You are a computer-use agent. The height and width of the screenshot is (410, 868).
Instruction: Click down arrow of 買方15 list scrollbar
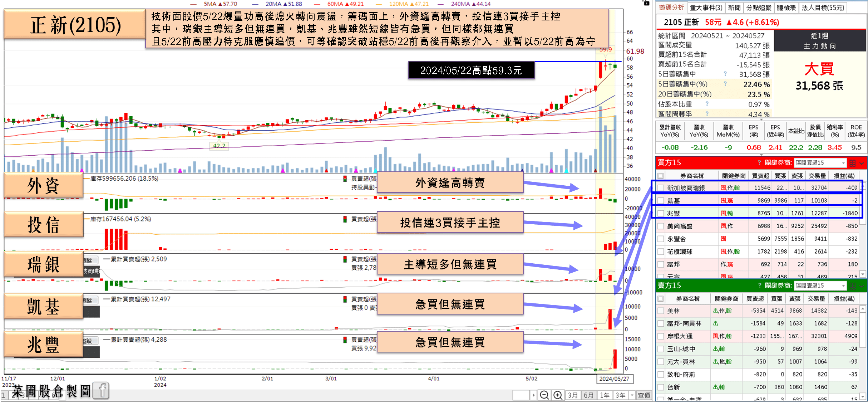(863, 274)
